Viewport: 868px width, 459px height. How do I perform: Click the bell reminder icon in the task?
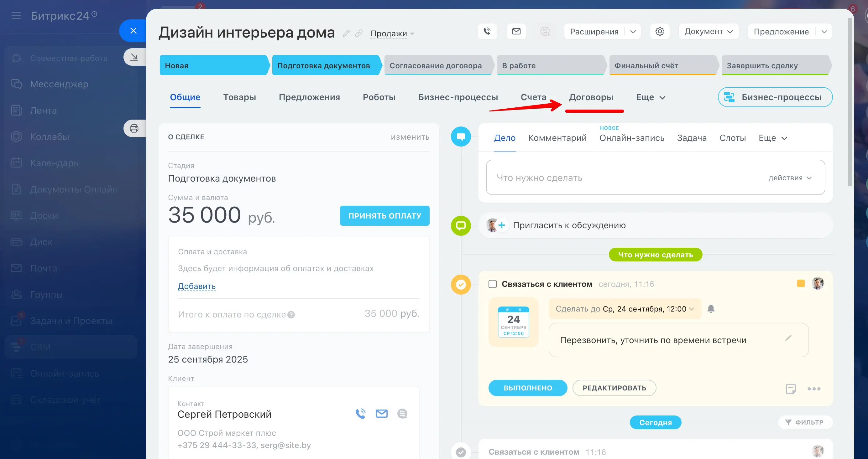[x=711, y=308]
